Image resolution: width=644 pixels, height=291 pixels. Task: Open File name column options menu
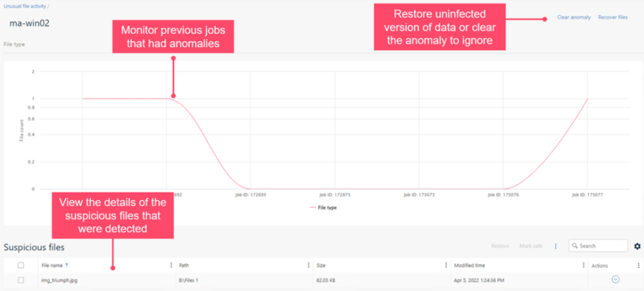click(171, 265)
